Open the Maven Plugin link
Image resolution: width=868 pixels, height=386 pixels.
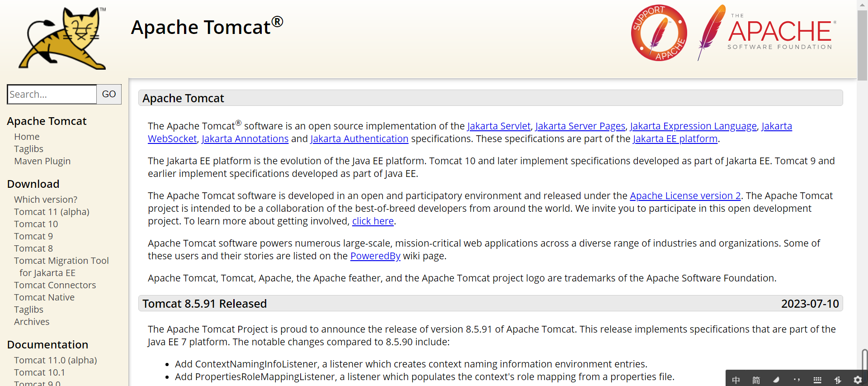[42, 161]
